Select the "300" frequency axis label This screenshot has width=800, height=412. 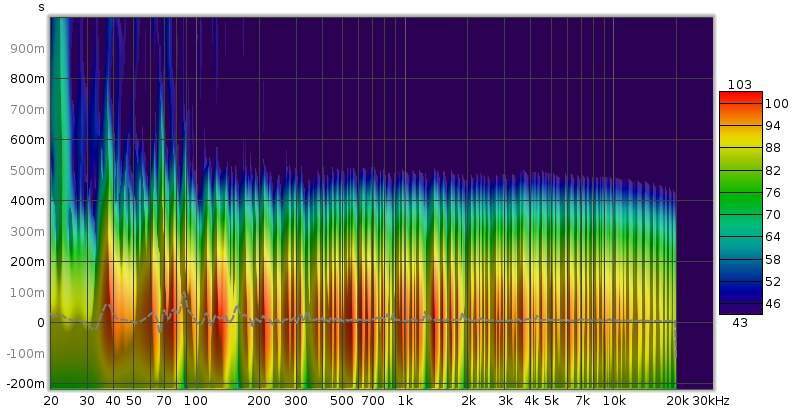click(x=296, y=401)
